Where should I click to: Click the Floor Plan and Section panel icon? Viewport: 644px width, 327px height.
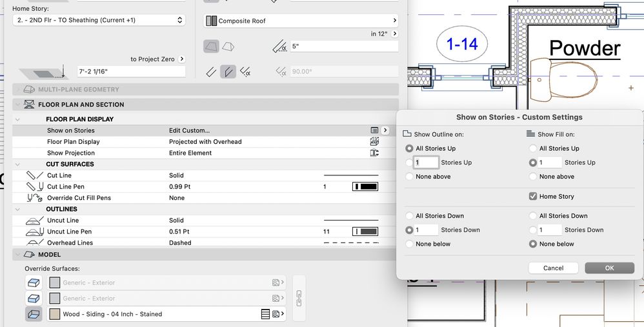[x=29, y=104]
